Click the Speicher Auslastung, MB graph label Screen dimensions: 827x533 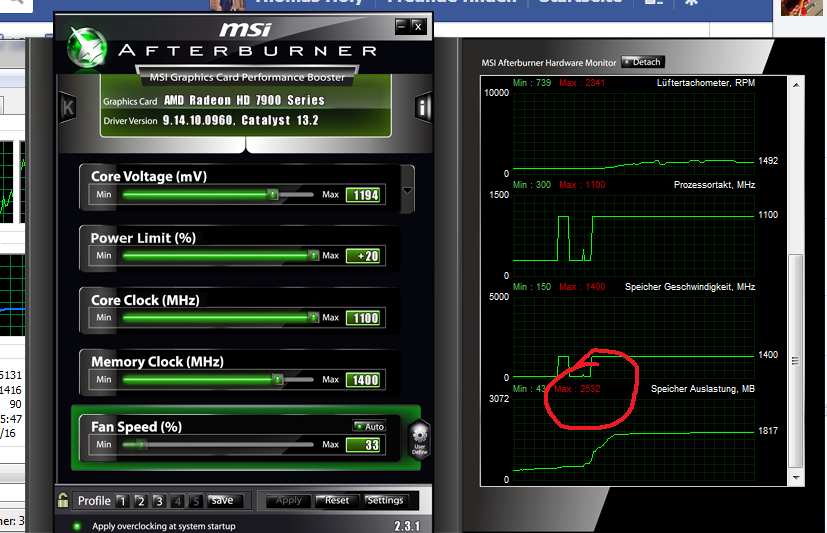click(703, 389)
